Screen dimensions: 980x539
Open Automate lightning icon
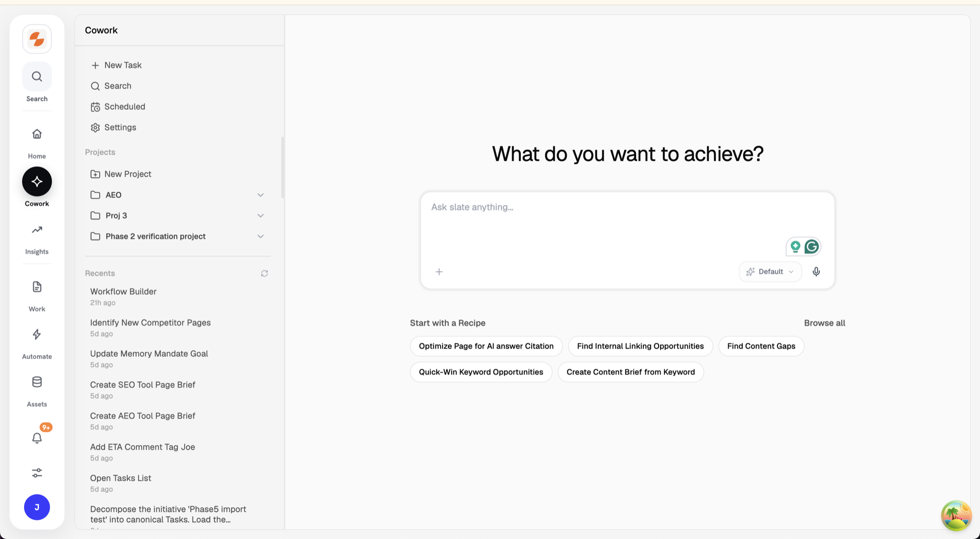click(37, 334)
